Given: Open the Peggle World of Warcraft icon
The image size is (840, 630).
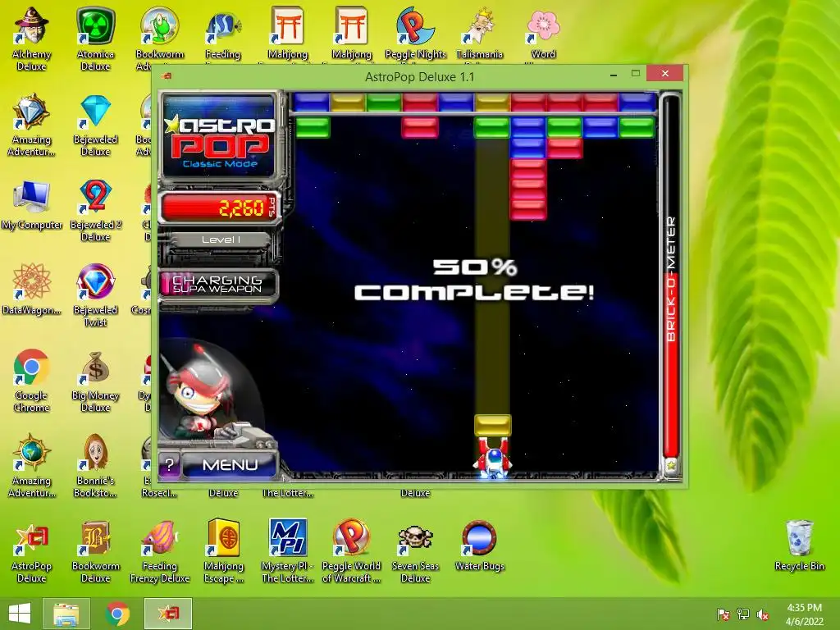Looking at the screenshot, I should pyautogui.click(x=351, y=552).
